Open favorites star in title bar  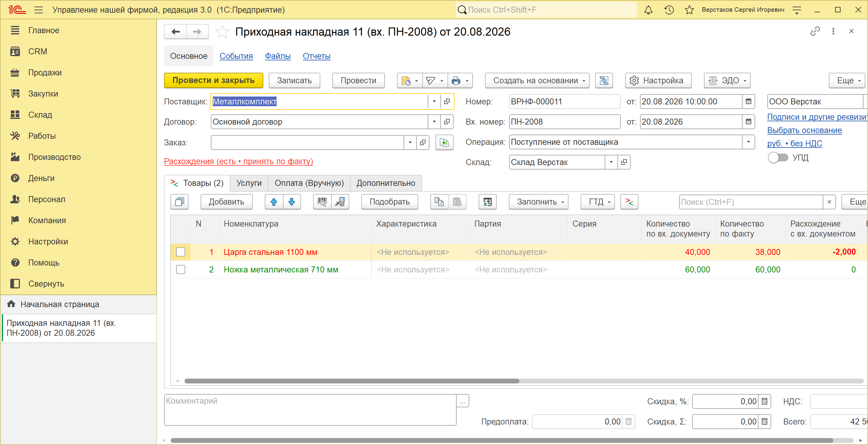pyautogui.click(x=689, y=10)
